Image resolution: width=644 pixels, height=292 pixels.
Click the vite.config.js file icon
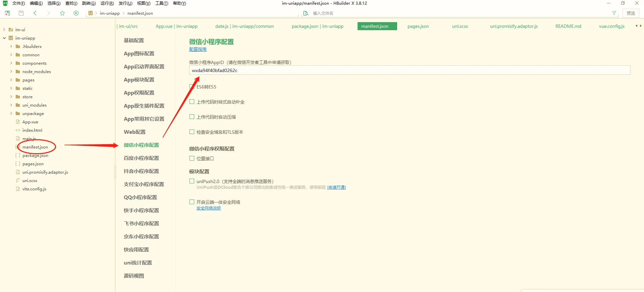[x=18, y=189]
